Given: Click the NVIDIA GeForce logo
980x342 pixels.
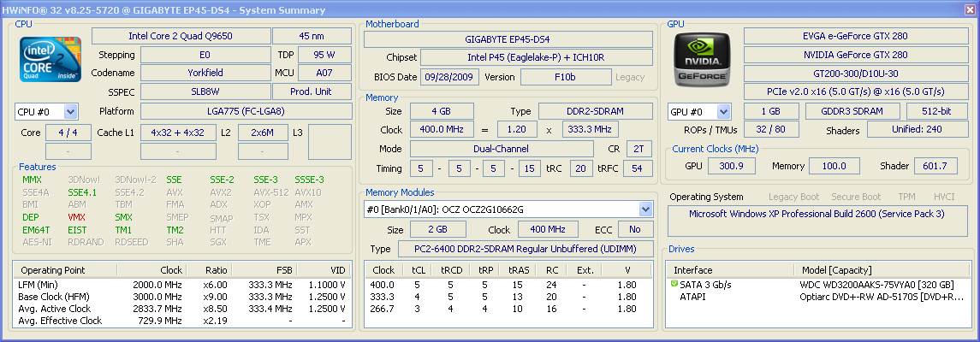Looking at the screenshot, I should click(701, 59).
